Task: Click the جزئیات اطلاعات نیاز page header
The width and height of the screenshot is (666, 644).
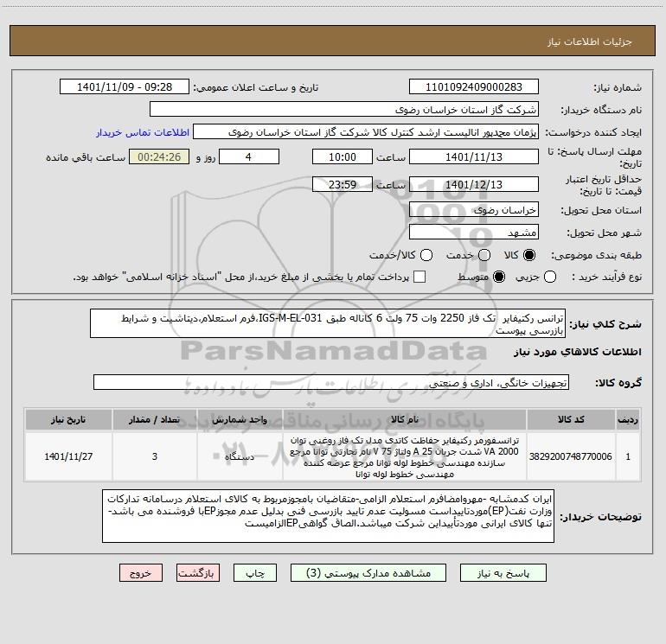Action: pyautogui.click(x=333, y=41)
